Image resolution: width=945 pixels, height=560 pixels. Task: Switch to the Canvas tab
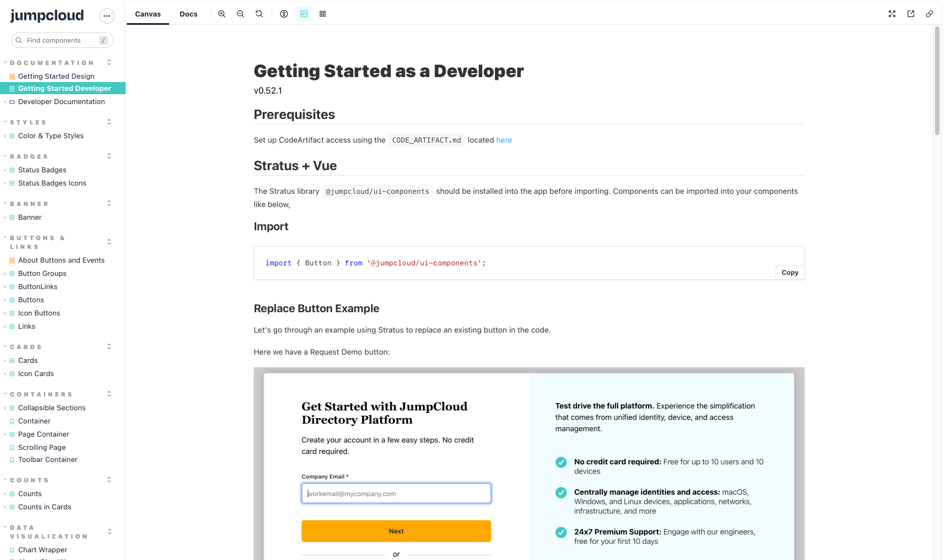[x=148, y=14]
